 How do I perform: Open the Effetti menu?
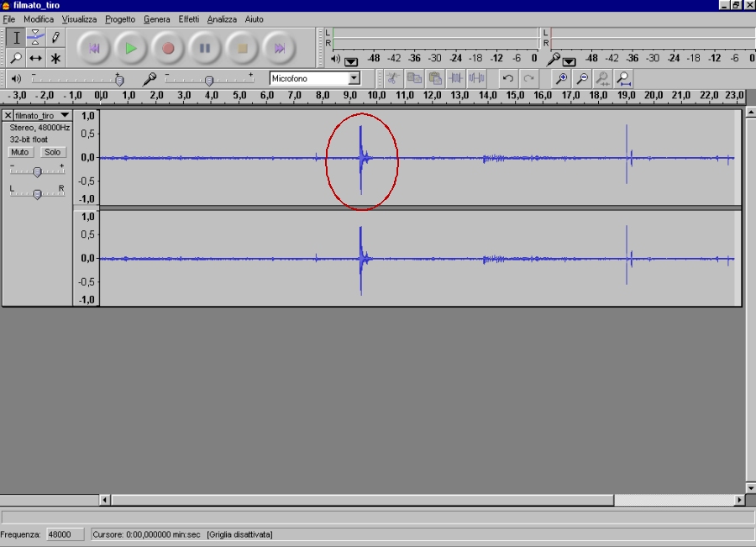coord(188,19)
